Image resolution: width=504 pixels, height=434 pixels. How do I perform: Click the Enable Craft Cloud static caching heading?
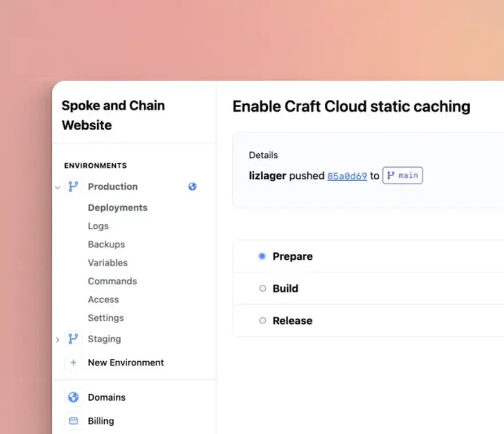coord(352,107)
